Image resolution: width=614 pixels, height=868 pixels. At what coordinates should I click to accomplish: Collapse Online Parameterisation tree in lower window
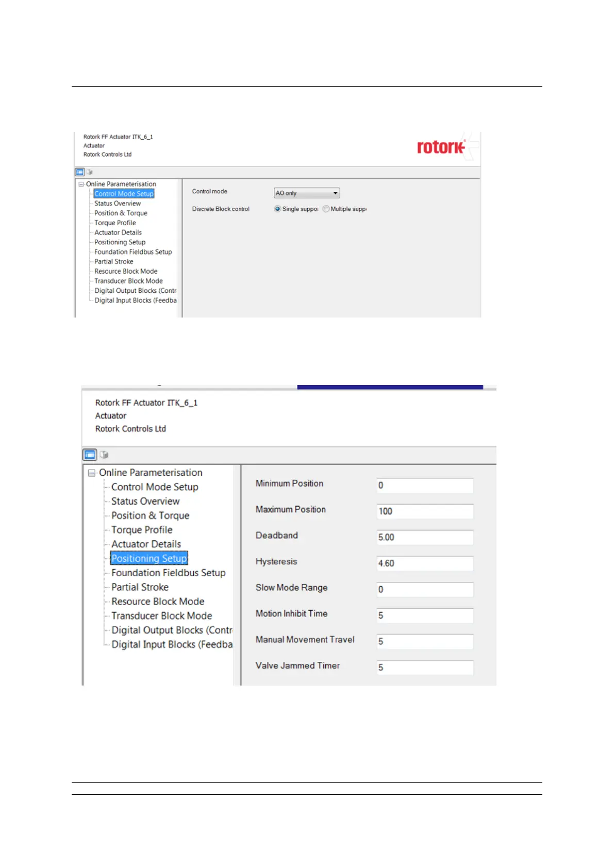pos(92,473)
